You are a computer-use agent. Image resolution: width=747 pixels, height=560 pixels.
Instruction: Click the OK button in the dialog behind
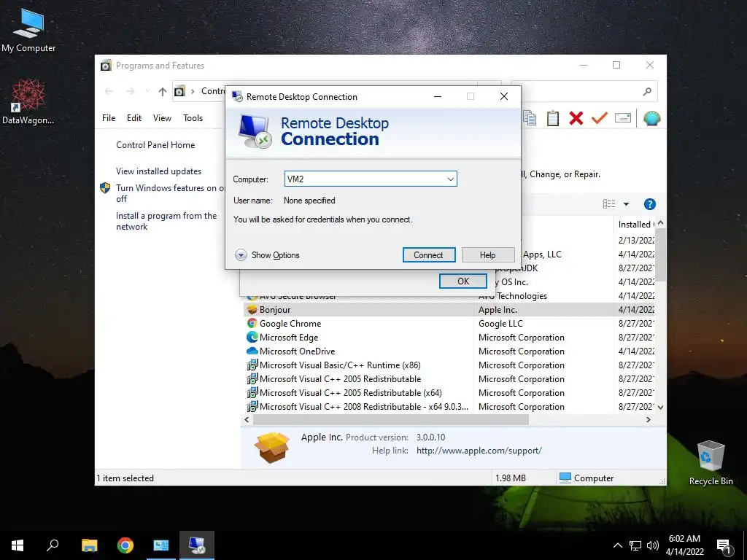pos(463,281)
